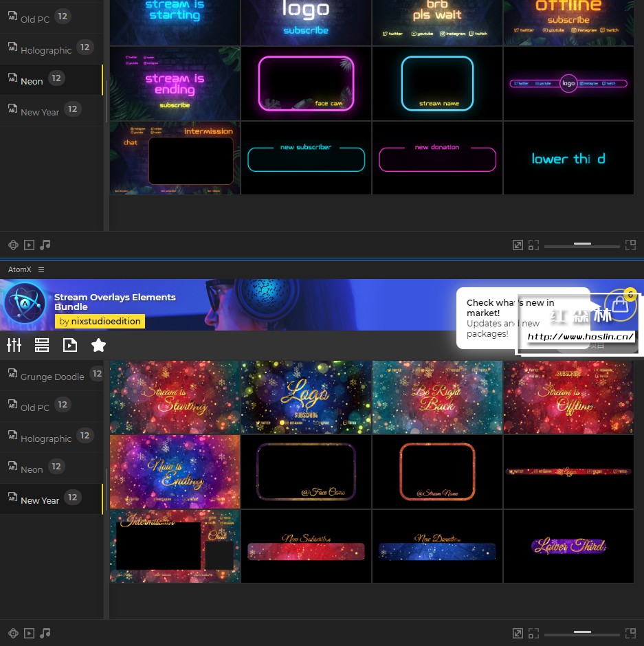The height and width of the screenshot is (646, 644).
Task: Select Old PC category in lower panel
Action: pyautogui.click(x=51, y=406)
